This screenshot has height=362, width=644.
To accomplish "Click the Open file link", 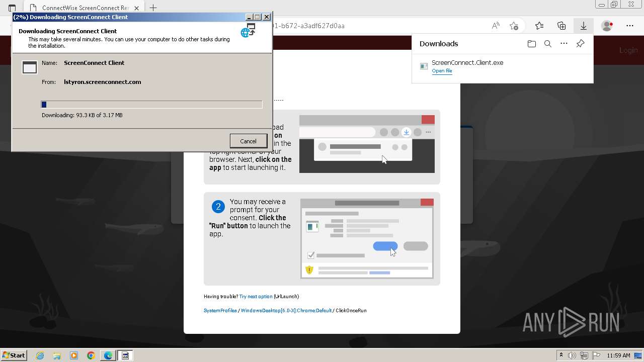I will coord(442,71).
